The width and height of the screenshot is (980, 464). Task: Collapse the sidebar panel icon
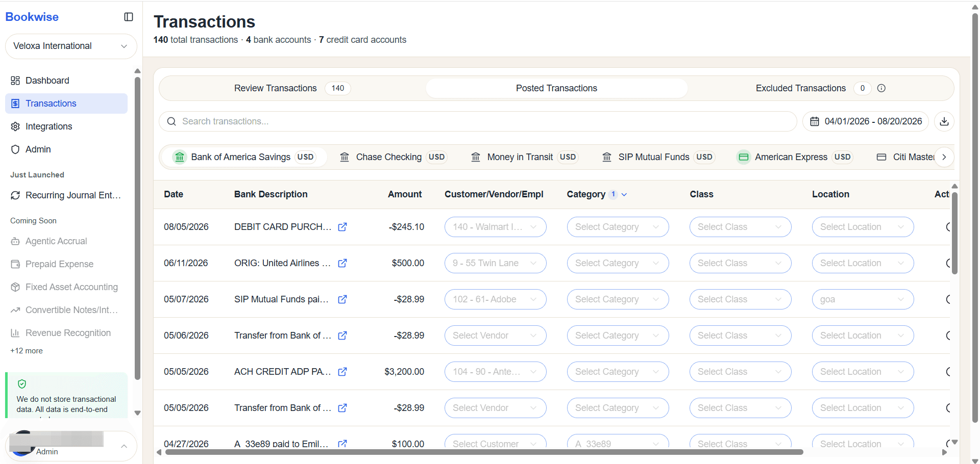coord(129,17)
